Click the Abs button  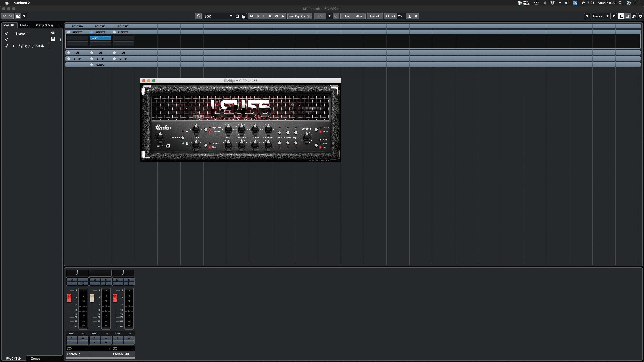(x=359, y=16)
